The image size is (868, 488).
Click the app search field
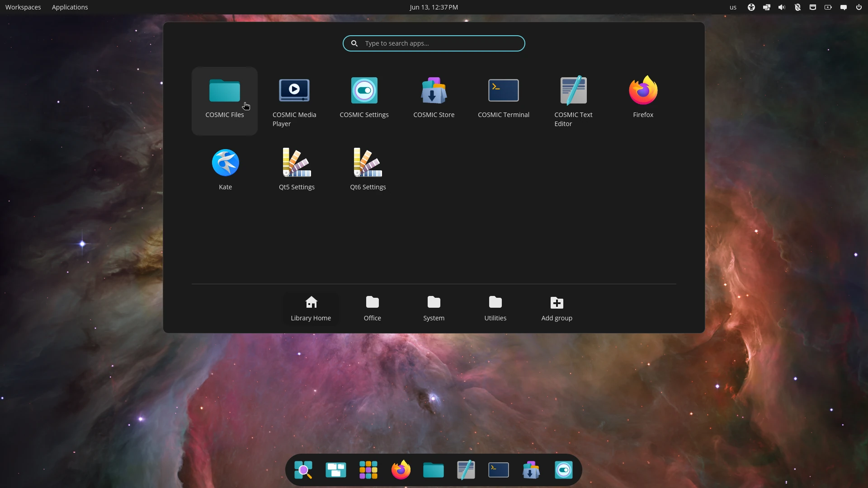coord(434,43)
